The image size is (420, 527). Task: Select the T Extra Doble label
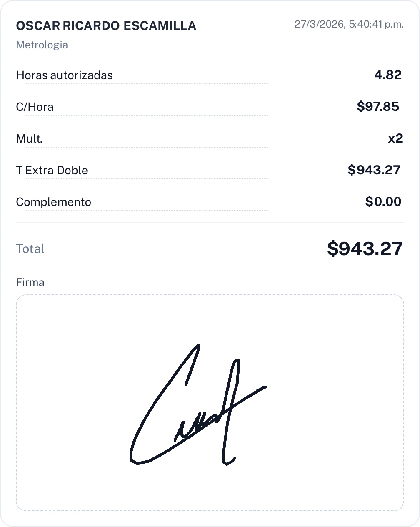coord(52,171)
